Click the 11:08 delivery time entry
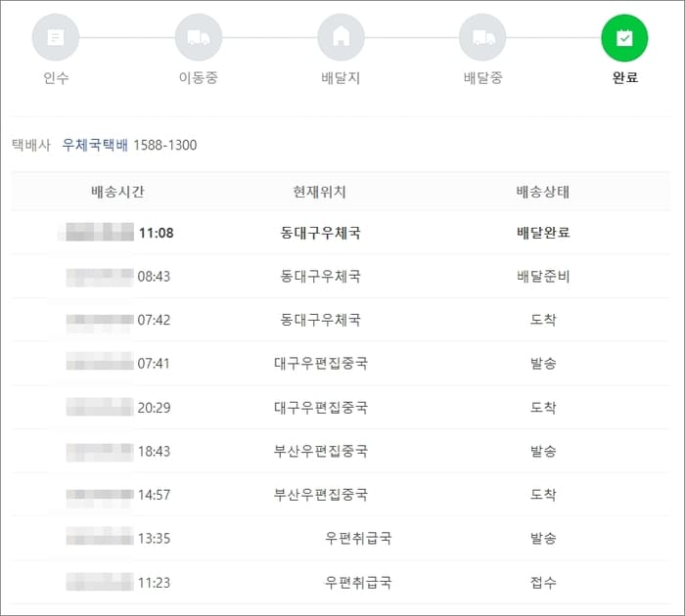This screenshot has width=685, height=616. click(x=156, y=233)
